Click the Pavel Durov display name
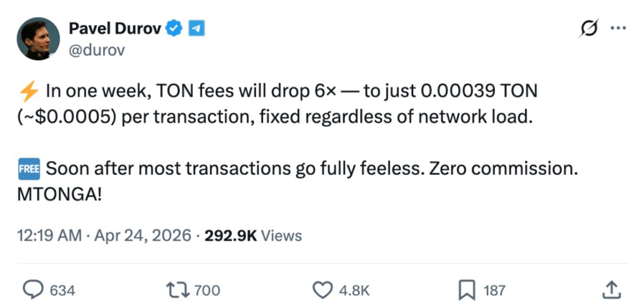Screen dimensions: 644x306 pos(114,28)
